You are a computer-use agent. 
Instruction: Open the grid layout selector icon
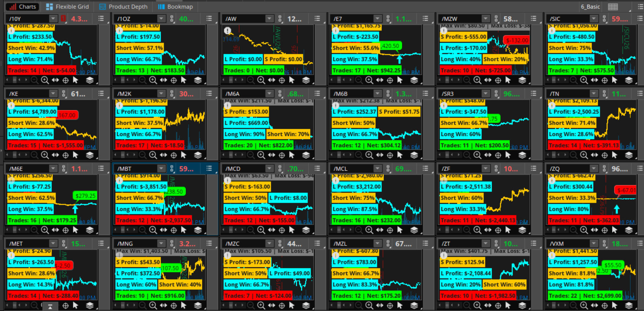point(613,6)
